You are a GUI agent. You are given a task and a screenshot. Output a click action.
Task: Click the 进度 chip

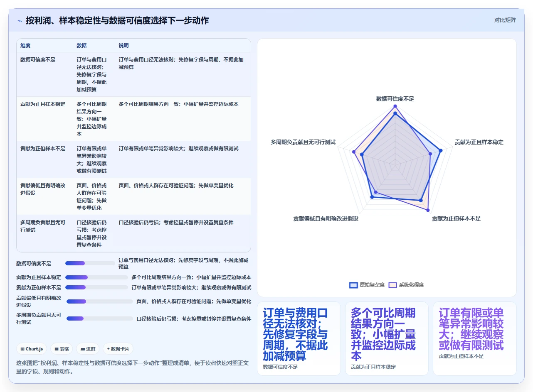(x=87, y=349)
